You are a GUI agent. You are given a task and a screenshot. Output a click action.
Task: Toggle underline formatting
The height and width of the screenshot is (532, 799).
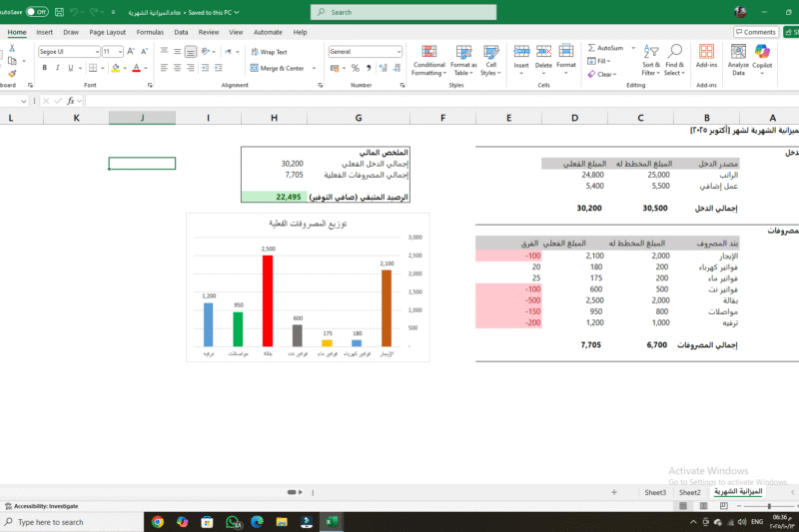pos(72,68)
